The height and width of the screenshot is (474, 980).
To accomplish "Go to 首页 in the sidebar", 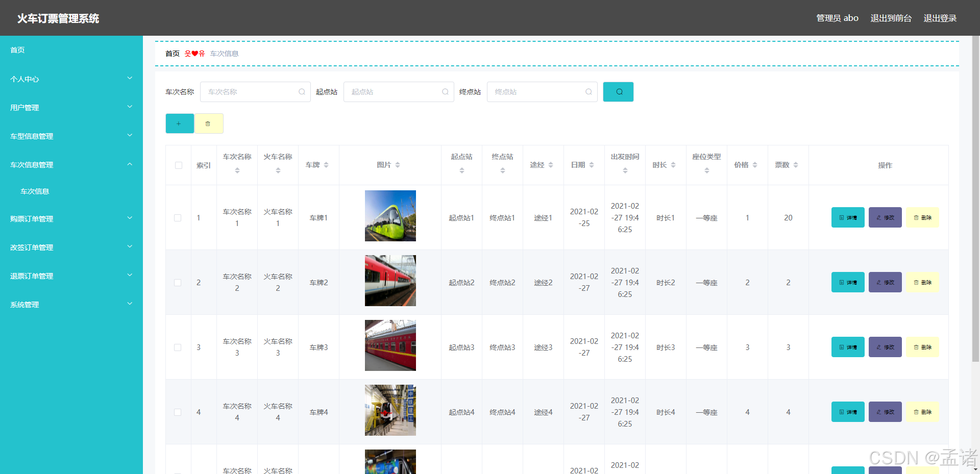I will point(71,50).
